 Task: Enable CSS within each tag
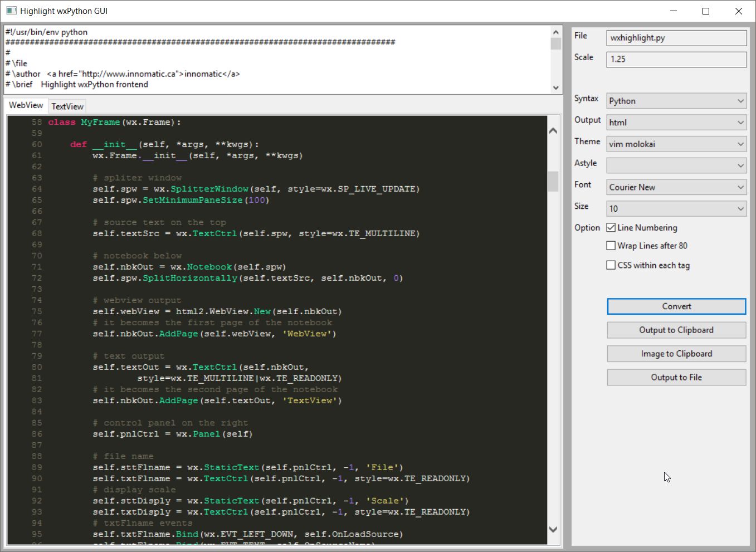611,265
